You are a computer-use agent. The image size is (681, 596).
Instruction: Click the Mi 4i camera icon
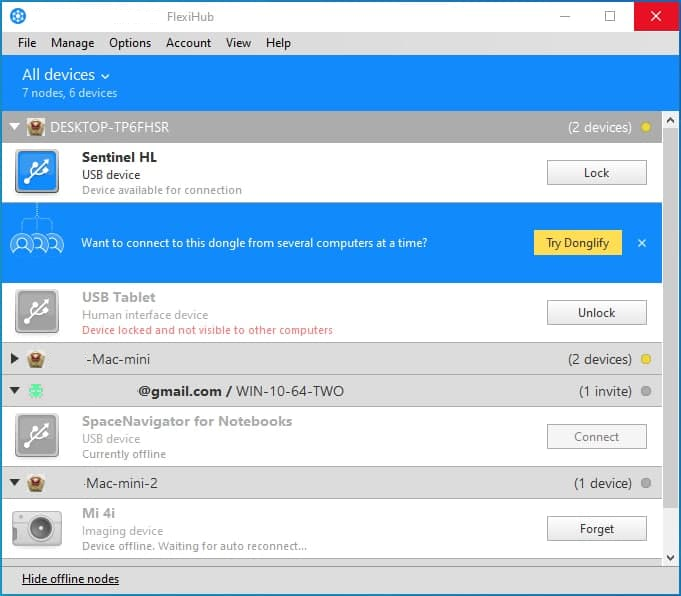point(37,529)
